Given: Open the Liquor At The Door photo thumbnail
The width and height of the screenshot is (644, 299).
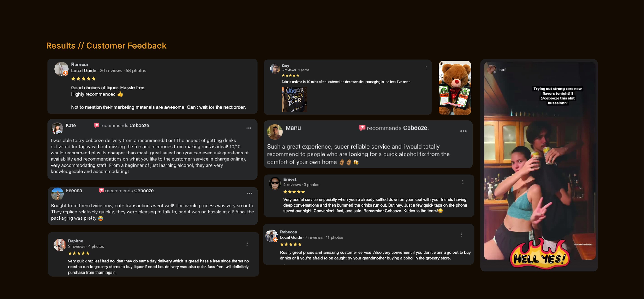Looking at the screenshot, I should pos(294,99).
